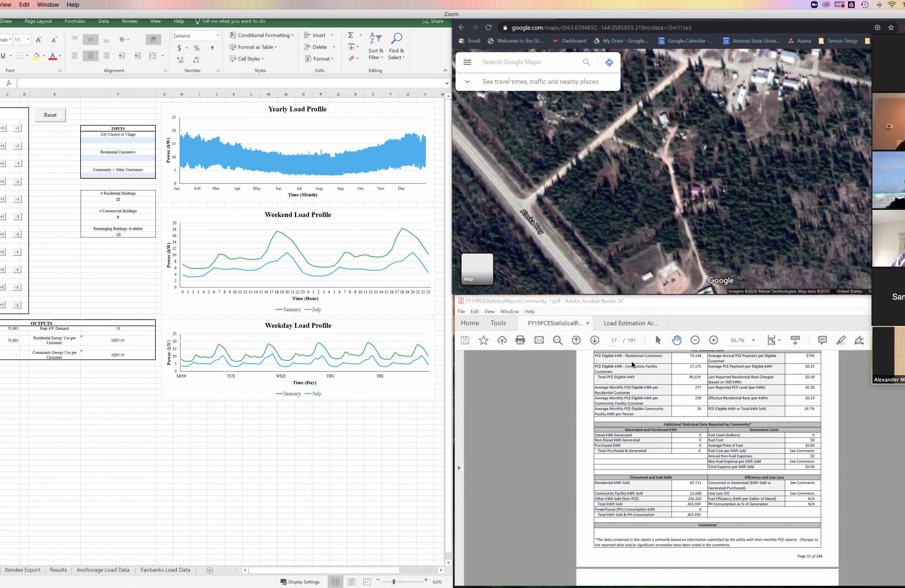
Task: Click the Acrobat print icon
Action: click(x=520, y=340)
